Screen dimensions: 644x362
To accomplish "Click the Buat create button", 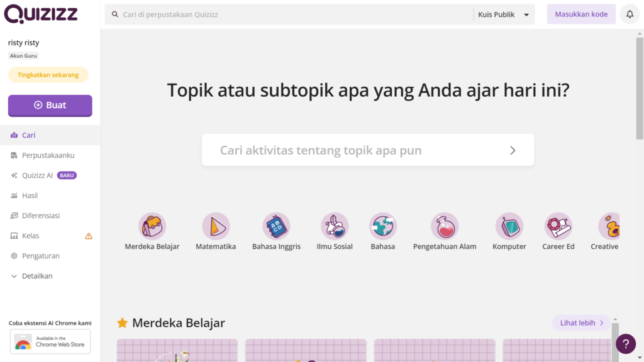I will 50,106.
